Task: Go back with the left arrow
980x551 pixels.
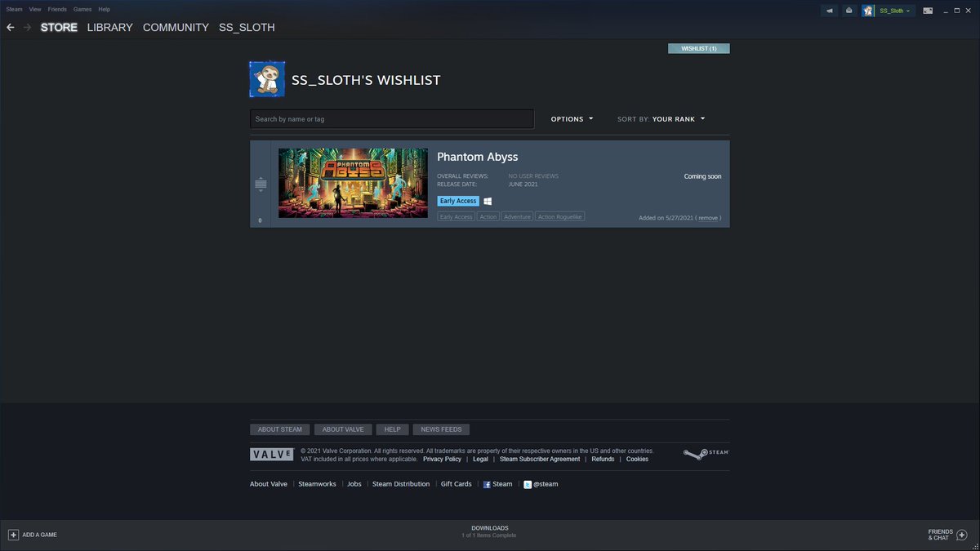Action: (11, 28)
